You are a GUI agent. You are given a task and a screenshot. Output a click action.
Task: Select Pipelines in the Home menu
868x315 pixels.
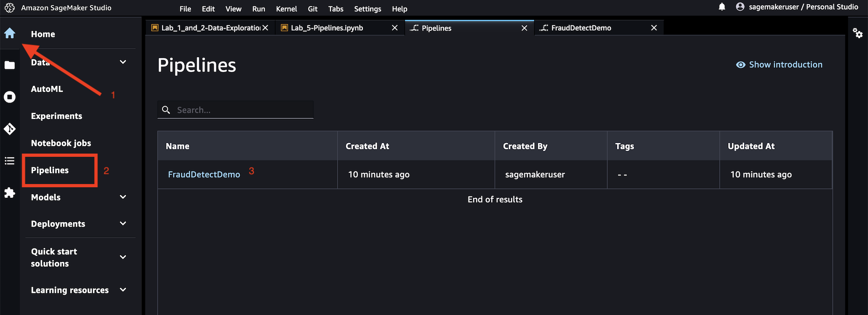tap(50, 170)
